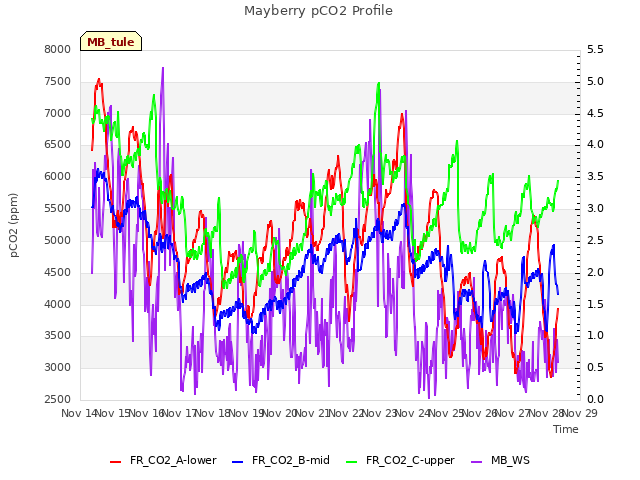The height and width of the screenshot is (480, 640).
Task: Click the 0.5 right axis tick label
Action: [x=595, y=367]
